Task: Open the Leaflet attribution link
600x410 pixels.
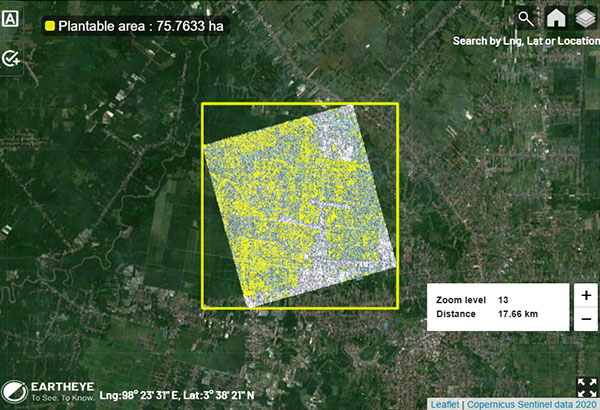Action: pos(445,404)
